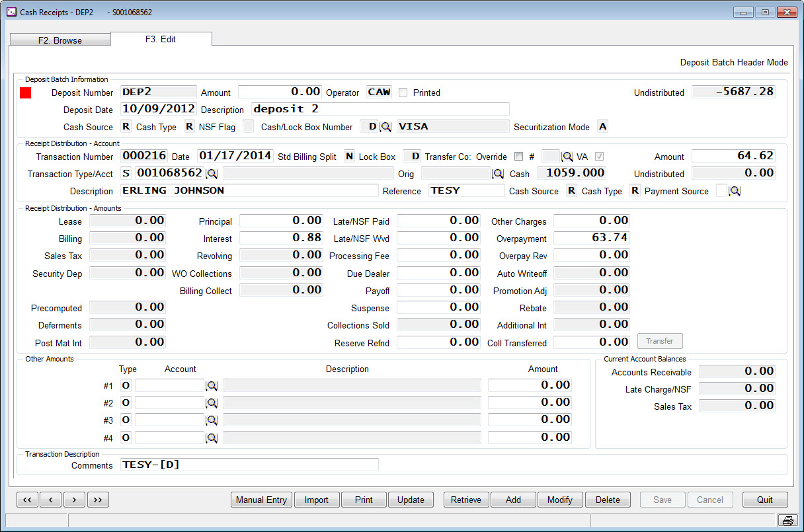
Task: Open the Transaction Type/Acct lookup magnifier
Action: point(212,173)
